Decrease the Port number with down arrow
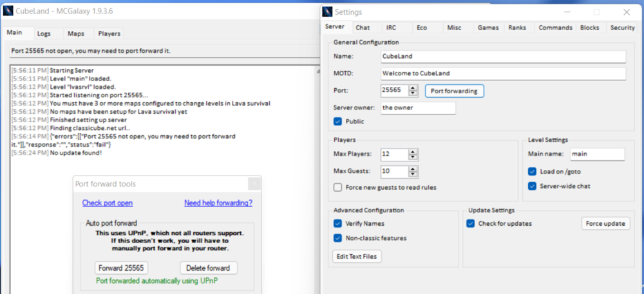The image size is (644, 294). tap(413, 93)
